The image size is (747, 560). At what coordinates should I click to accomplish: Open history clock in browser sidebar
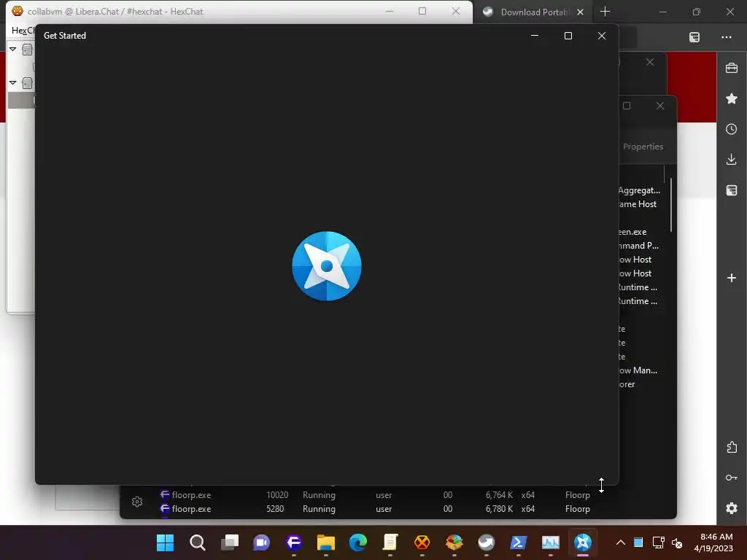point(731,129)
